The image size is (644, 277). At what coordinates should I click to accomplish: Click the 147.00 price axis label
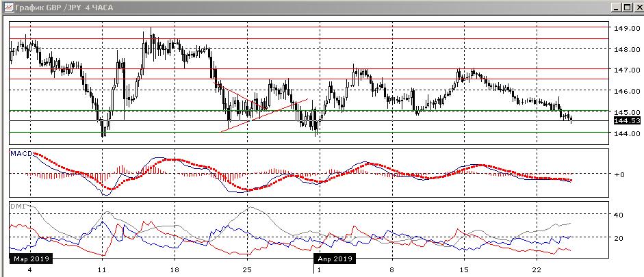626,70
